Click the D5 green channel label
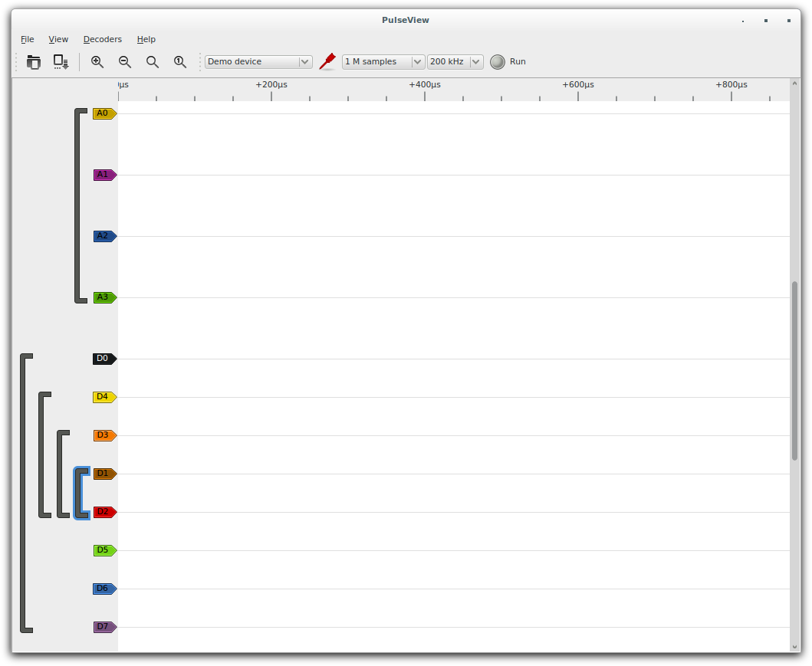 [x=104, y=550]
